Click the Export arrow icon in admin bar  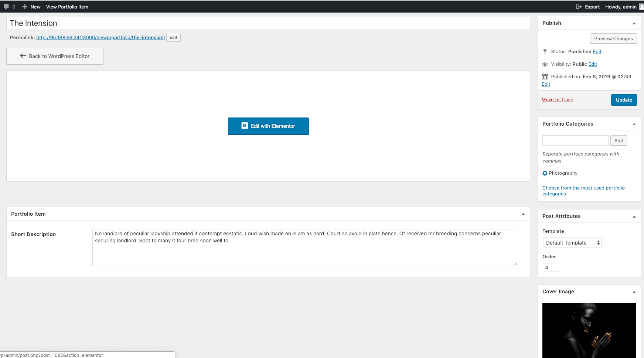tap(579, 7)
